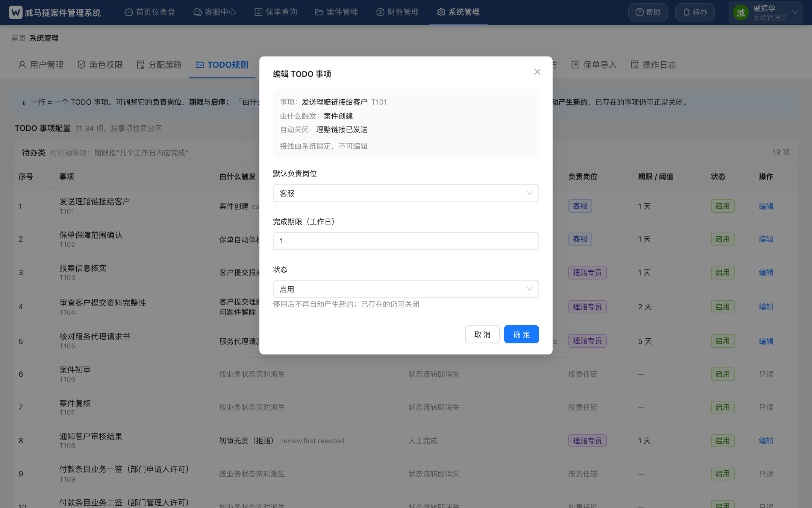Switch to 用户管理 tab
This screenshot has width=812, height=508.
[41, 65]
